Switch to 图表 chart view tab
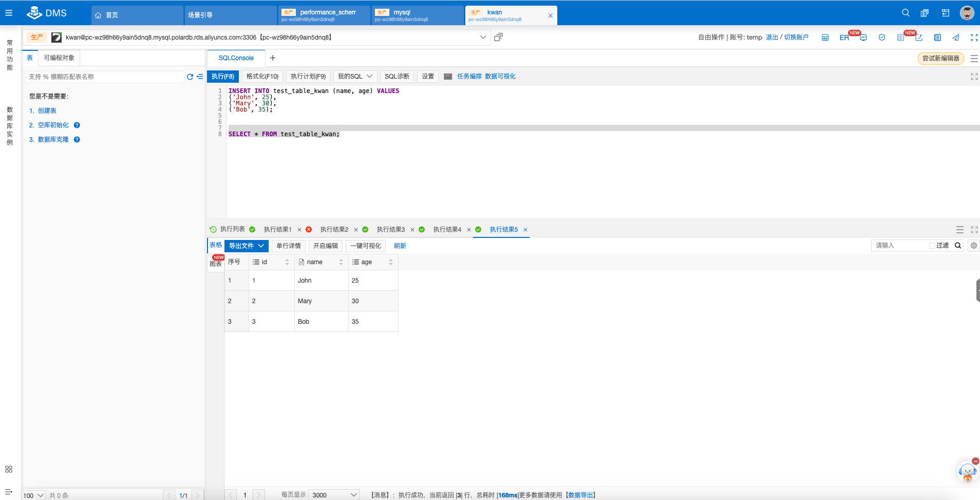 pyautogui.click(x=216, y=264)
